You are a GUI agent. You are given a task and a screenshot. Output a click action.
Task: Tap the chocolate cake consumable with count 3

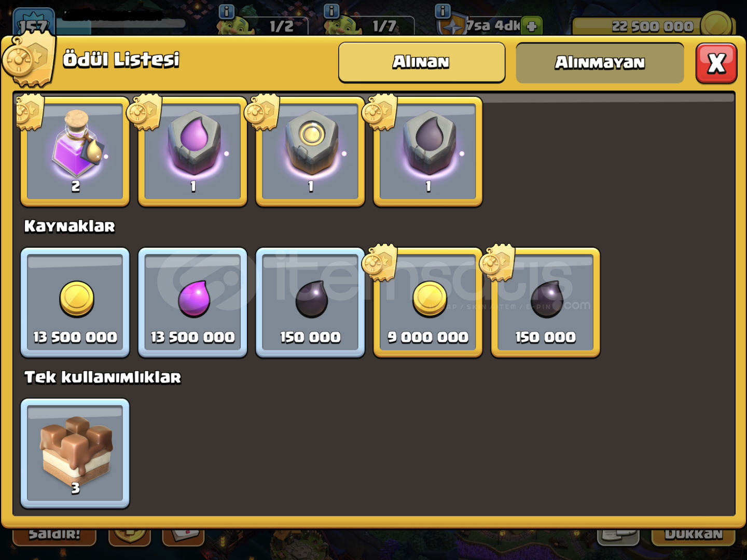tap(75, 454)
